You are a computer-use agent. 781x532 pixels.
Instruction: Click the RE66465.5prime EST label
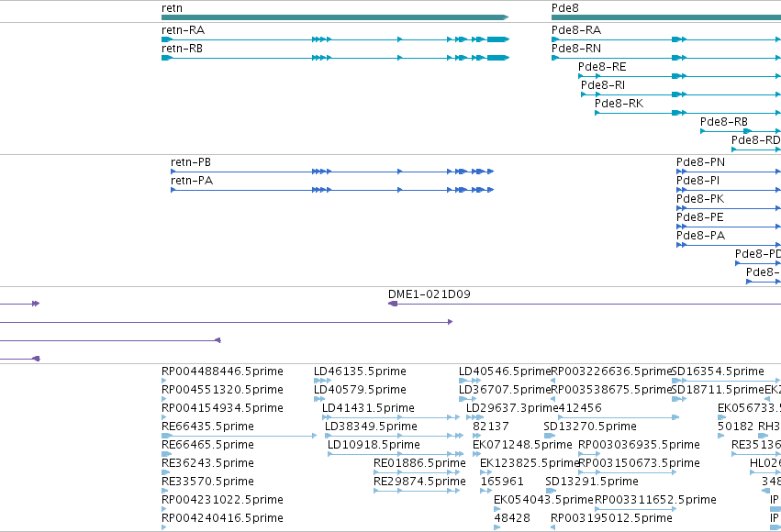207,445
